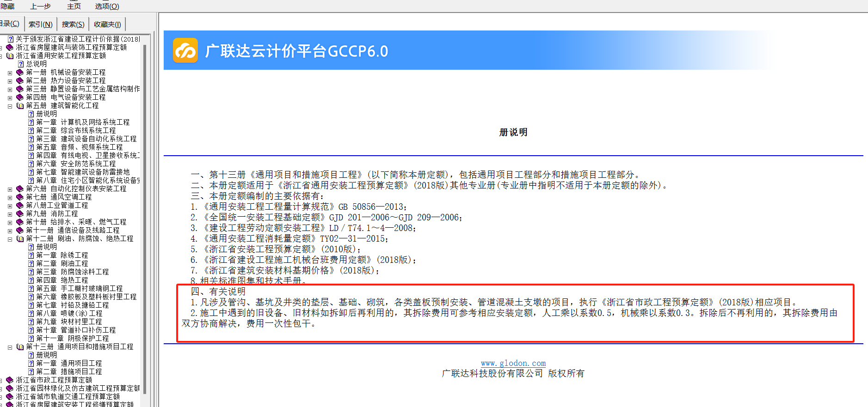Click open-book icon of 浙江省通用安装工程预算定额
Screen dimensions: 868x407
(10, 55)
